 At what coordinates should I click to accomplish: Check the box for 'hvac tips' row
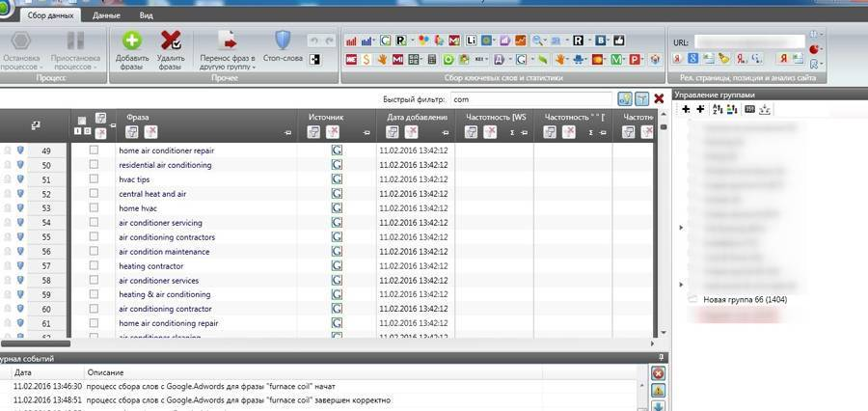tap(94, 179)
